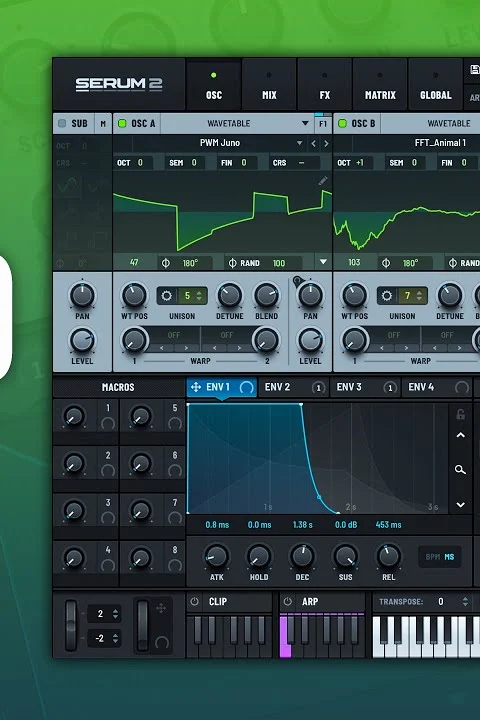The image size is (480, 720).
Task: Click the OSC A DETUNE knob
Action: [229, 295]
